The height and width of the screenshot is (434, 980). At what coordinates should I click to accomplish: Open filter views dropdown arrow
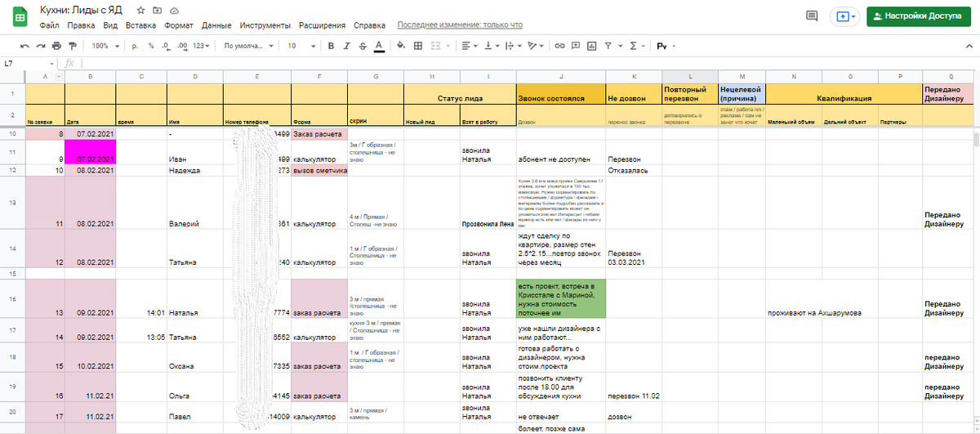pyautogui.click(x=621, y=46)
